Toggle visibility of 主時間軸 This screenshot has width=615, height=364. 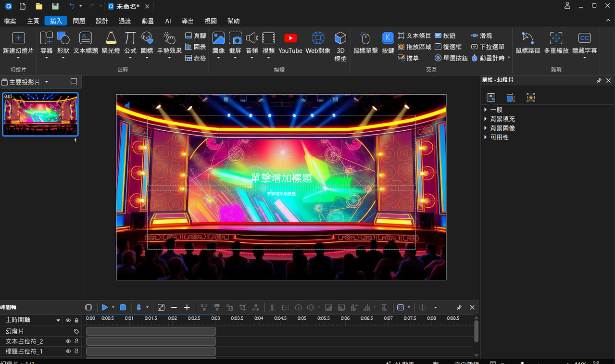[68, 320]
